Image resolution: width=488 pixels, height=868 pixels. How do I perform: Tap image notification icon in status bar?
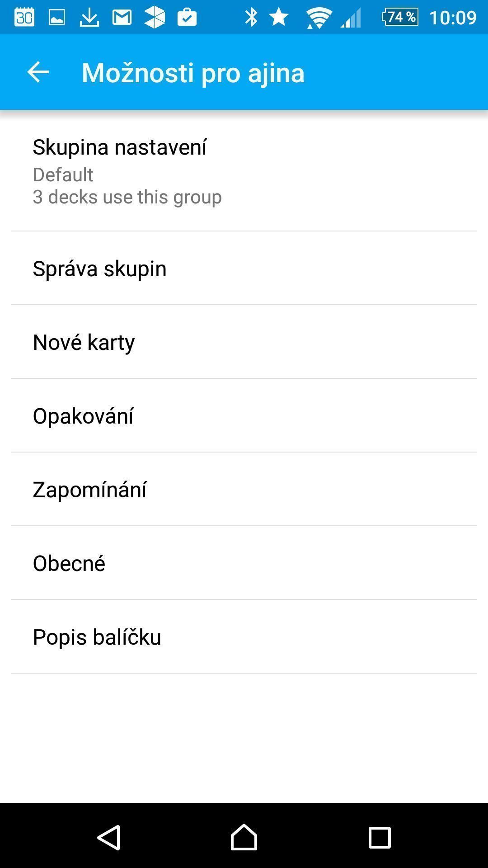(57, 17)
